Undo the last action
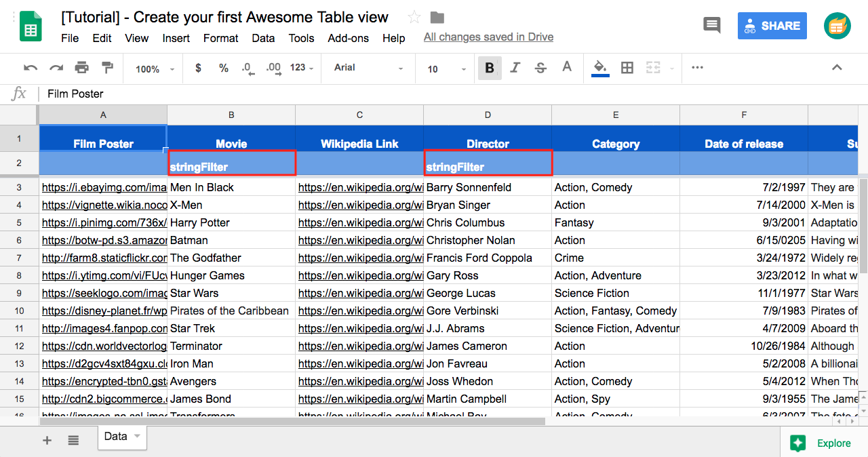The image size is (868, 457). coord(31,68)
